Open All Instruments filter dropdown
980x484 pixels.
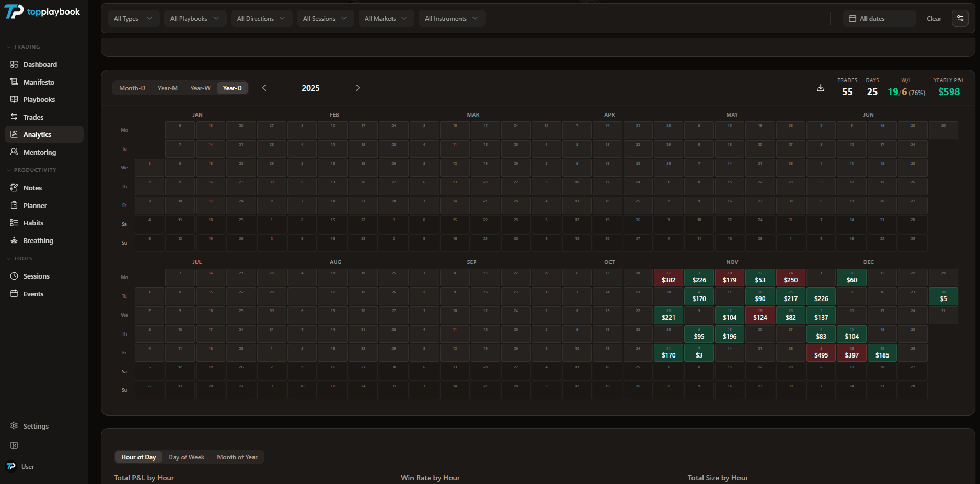452,18
